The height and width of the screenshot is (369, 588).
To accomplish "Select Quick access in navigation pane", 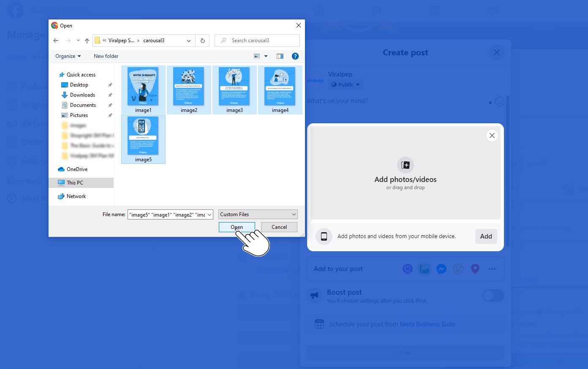I will (x=81, y=75).
